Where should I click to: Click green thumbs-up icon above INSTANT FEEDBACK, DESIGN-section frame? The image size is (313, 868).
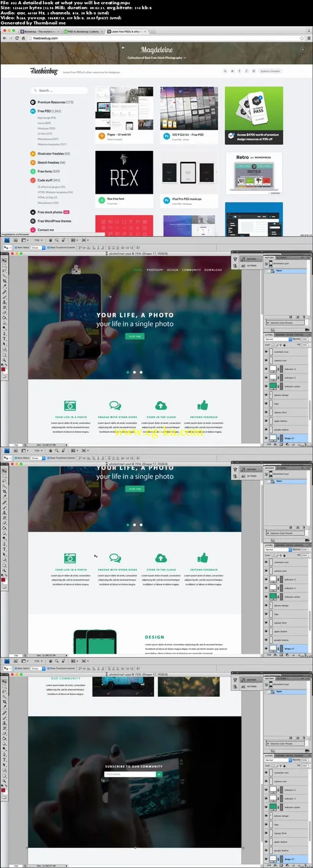click(x=203, y=558)
